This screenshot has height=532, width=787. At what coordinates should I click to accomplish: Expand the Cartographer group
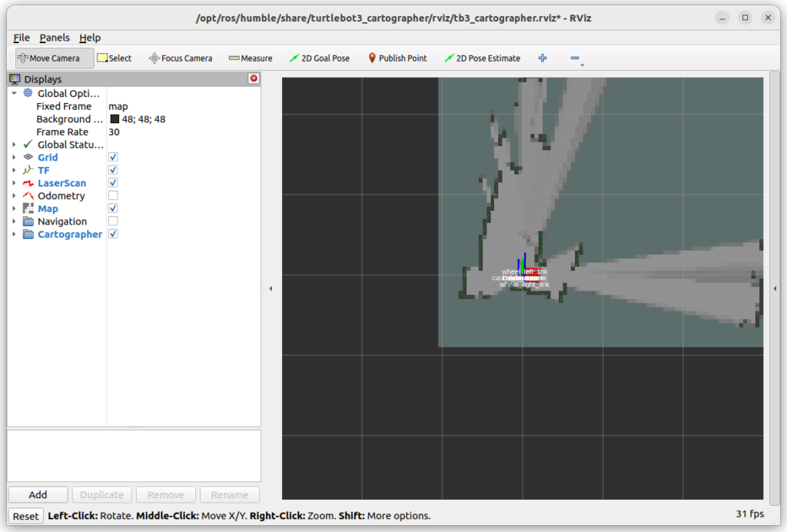[x=14, y=234]
